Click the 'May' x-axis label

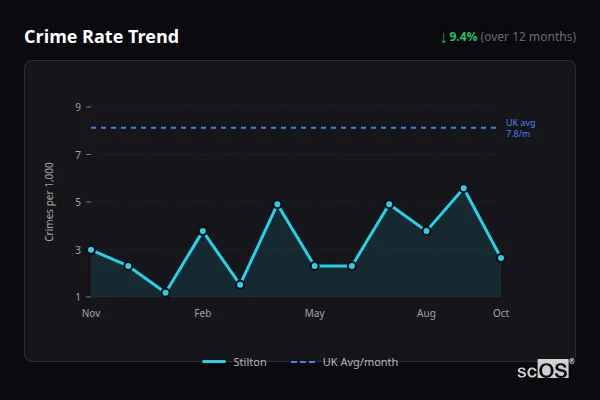click(315, 313)
